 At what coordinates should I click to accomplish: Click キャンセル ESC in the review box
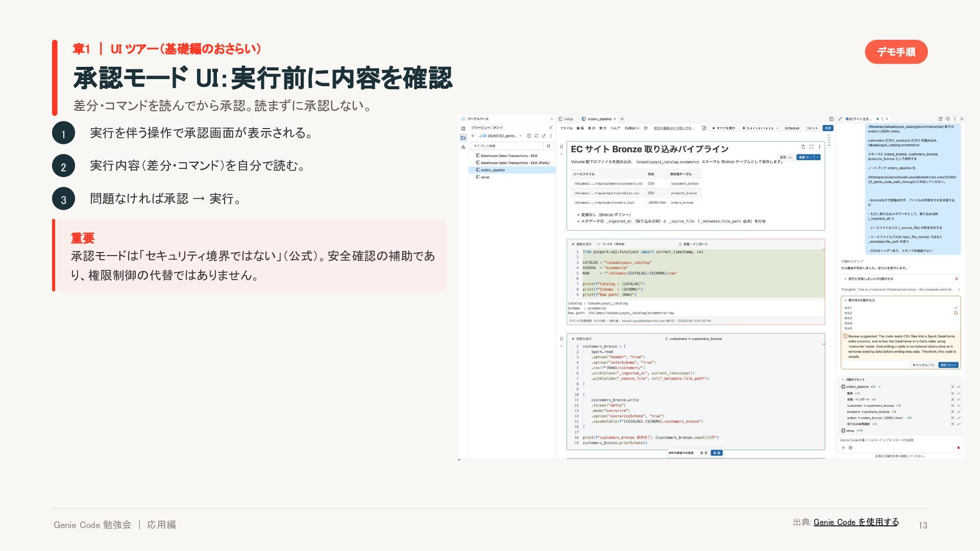(x=924, y=365)
